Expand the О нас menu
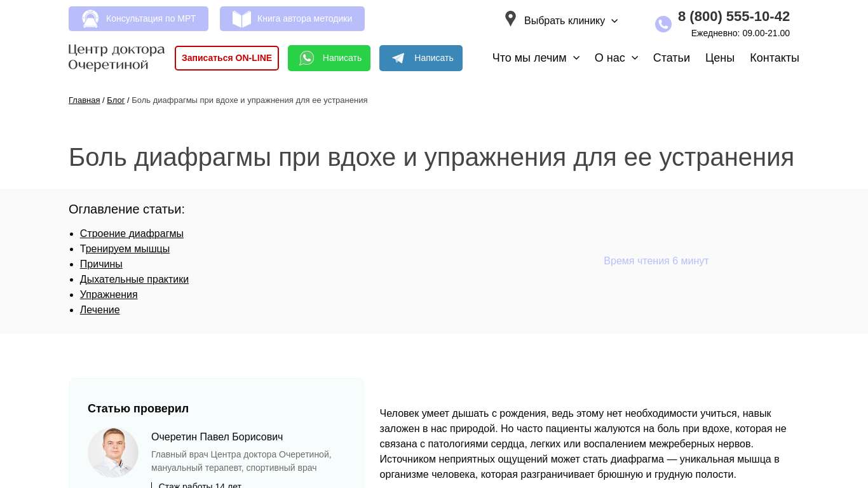868x488 pixels. click(x=616, y=58)
